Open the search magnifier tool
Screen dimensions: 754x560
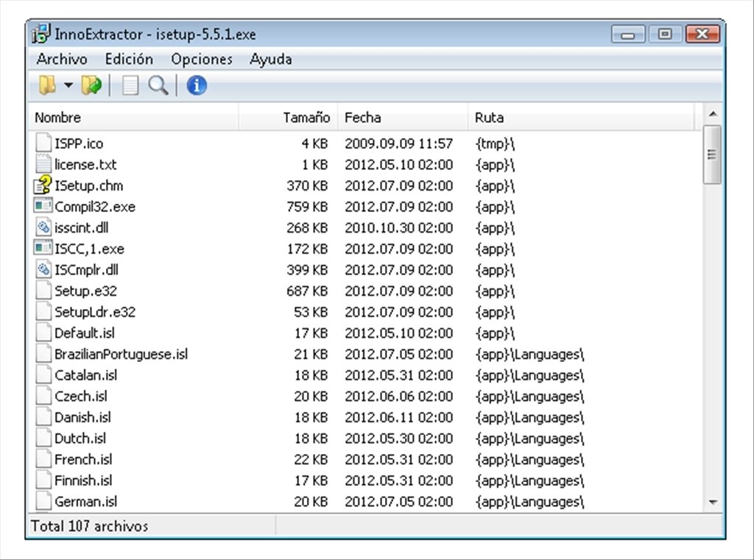(158, 85)
